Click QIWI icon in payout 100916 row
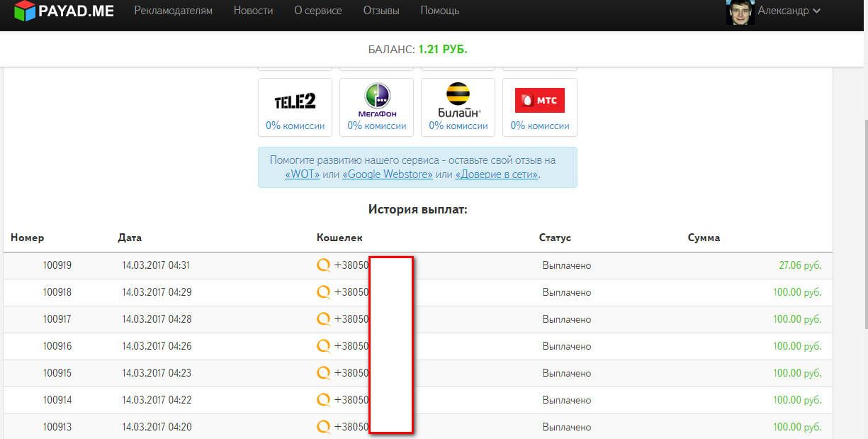Viewport: 868px width, 439px height. tap(324, 346)
